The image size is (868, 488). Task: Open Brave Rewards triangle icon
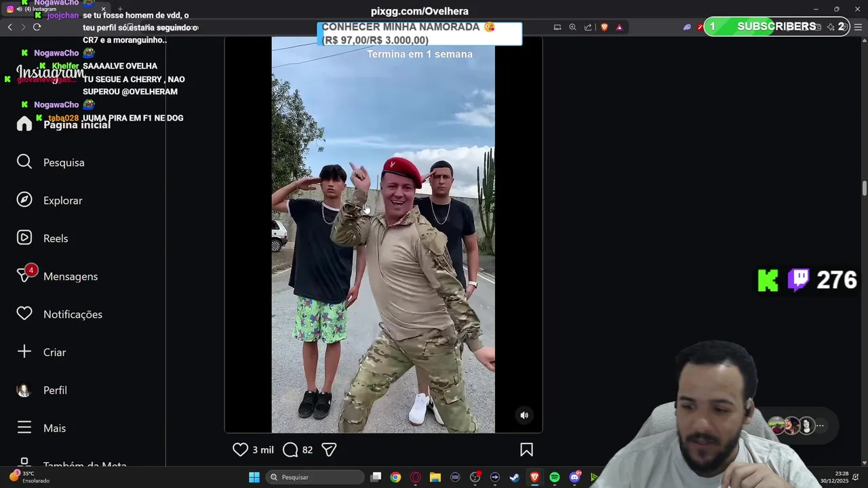point(619,27)
